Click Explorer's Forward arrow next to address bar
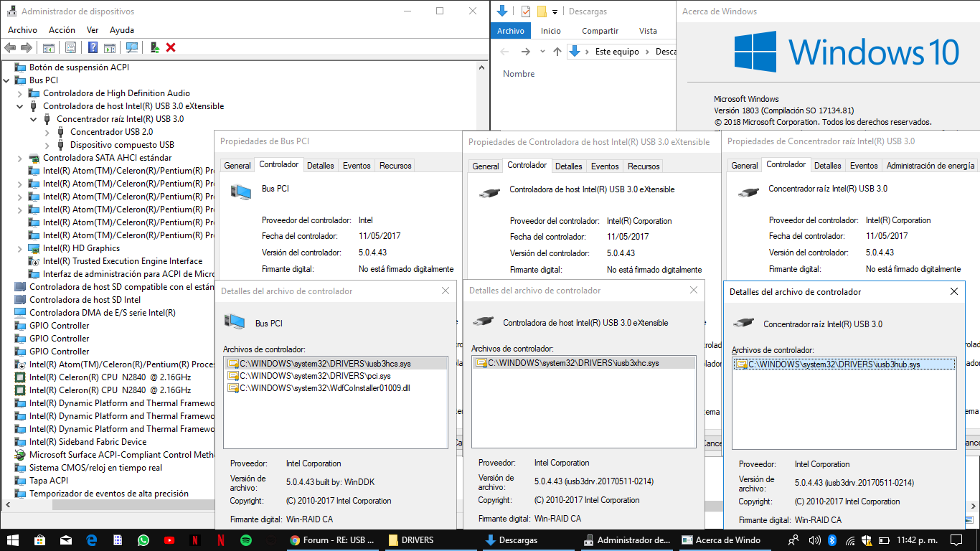This screenshot has width=980, height=551. coord(526,52)
